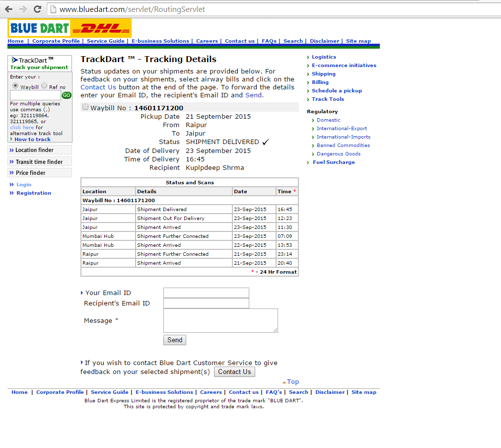Click the Your Email ID field
This screenshot has height=448, width=501.
pos(206,293)
